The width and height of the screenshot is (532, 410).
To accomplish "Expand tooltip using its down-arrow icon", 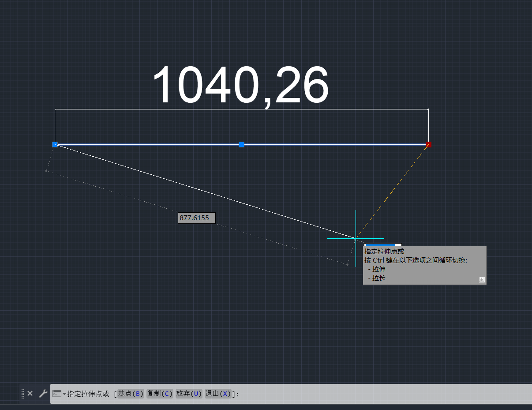I will 482,280.
